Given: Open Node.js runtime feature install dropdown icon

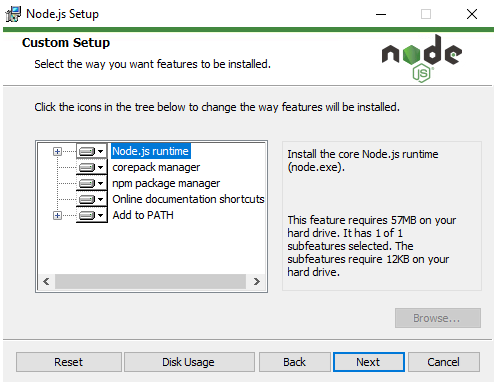Looking at the screenshot, I should coord(92,151).
